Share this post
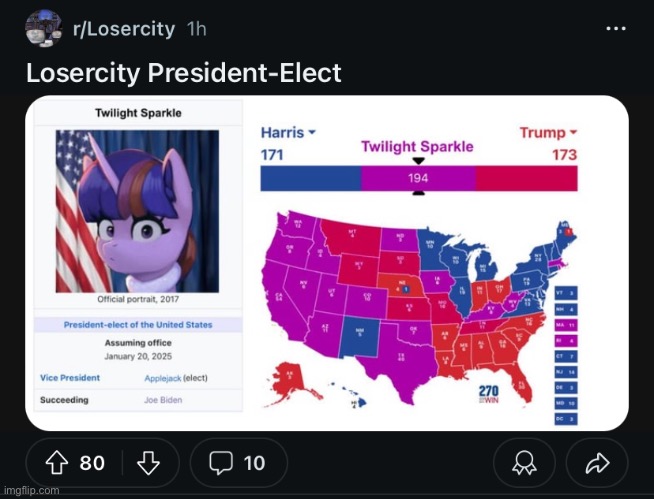The height and width of the screenshot is (499, 654). point(597,463)
